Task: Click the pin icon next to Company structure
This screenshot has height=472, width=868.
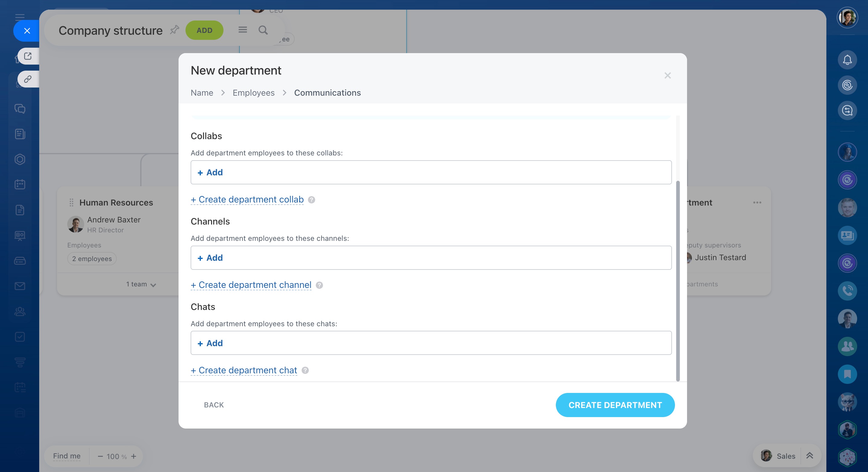Action: coord(174,30)
